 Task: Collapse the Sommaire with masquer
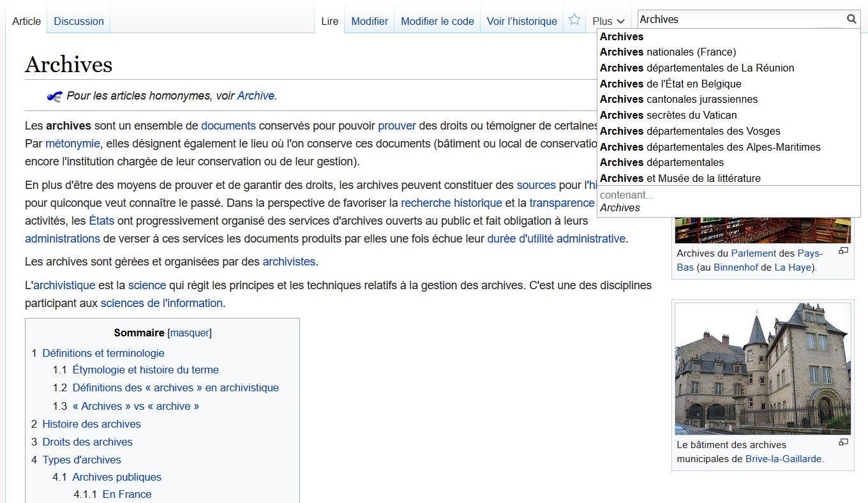tap(189, 333)
